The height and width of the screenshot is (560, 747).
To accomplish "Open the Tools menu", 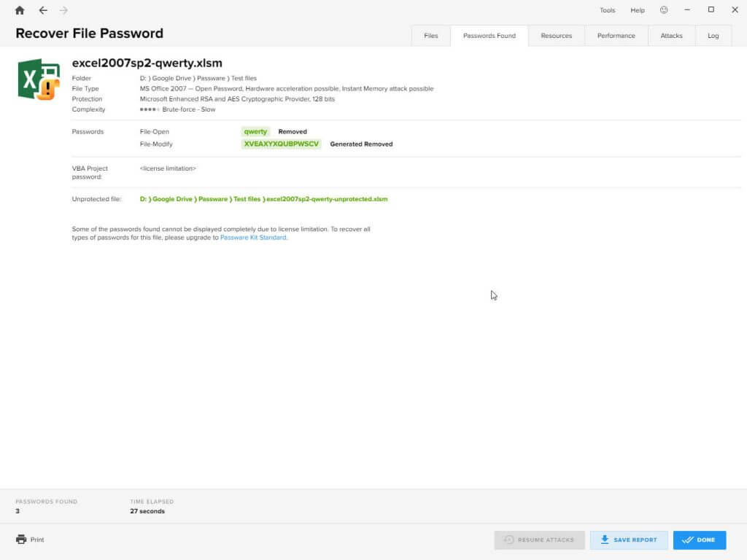I will pos(607,10).
